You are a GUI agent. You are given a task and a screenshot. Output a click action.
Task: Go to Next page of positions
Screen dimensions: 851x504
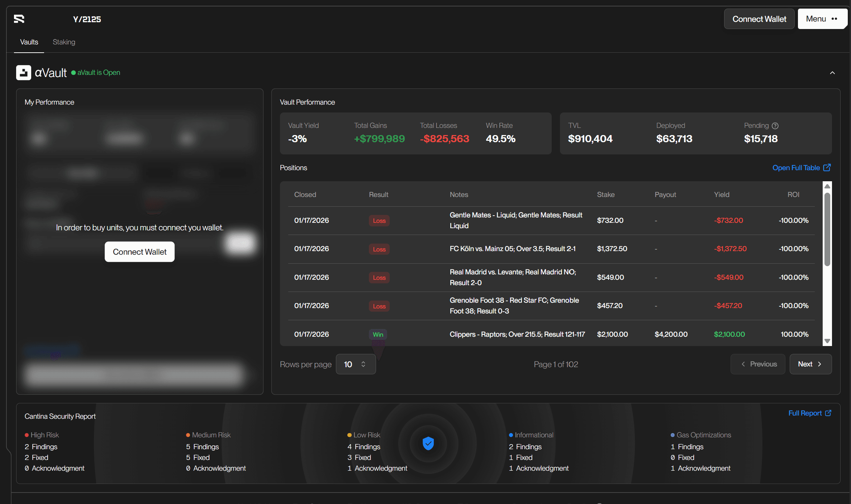(810, 364)
